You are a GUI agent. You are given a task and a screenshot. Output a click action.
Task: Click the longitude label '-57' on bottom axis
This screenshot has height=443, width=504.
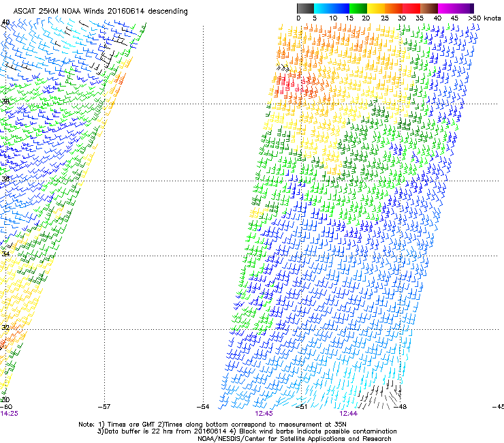[x=104, y=407]
